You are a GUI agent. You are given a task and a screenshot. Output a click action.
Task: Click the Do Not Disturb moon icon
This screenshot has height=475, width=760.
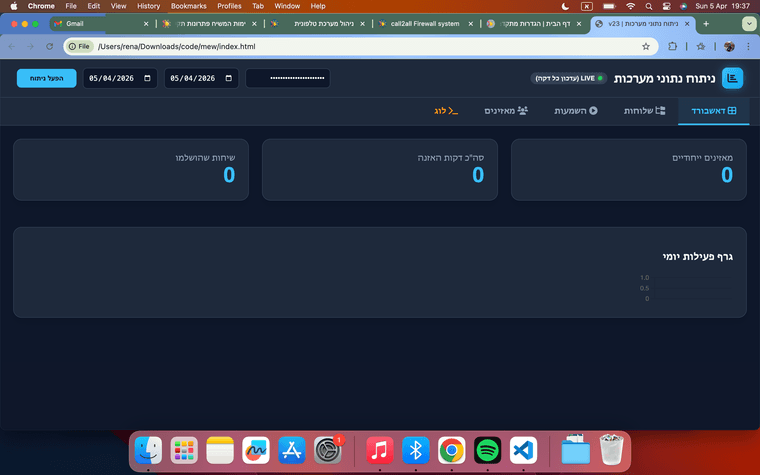pos(565,6)
